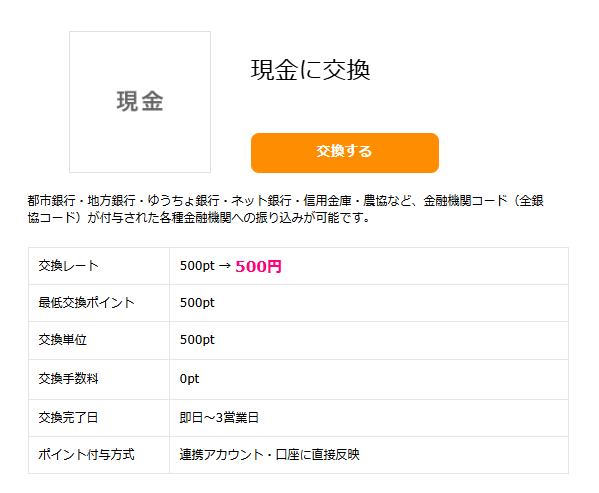The height and width of the screenshot is (493, 599).
Task: Select the 現金 thumbnail image
Action: [x=140, y=102]
